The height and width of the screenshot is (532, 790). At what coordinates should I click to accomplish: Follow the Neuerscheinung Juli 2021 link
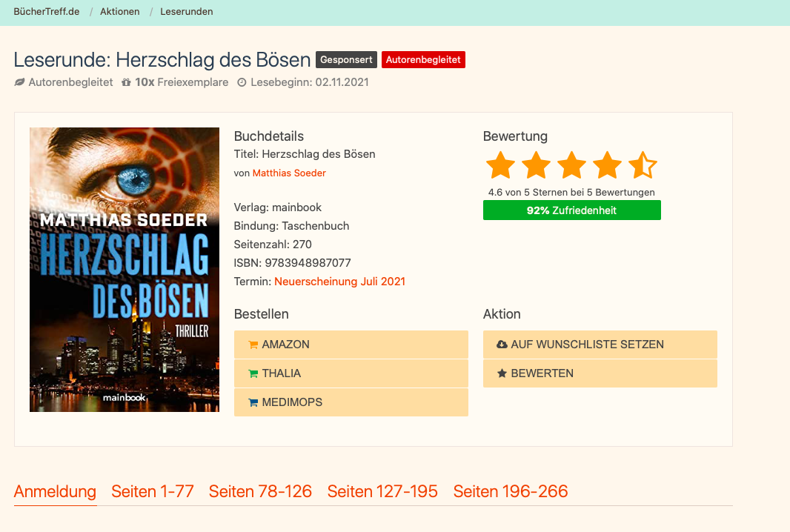coord(340,281)
